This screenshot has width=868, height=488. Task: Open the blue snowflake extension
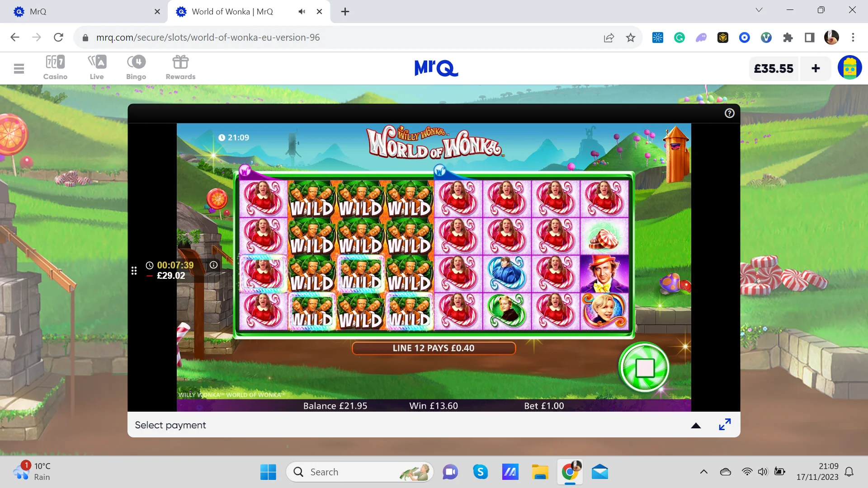click(x=658, y=38)
